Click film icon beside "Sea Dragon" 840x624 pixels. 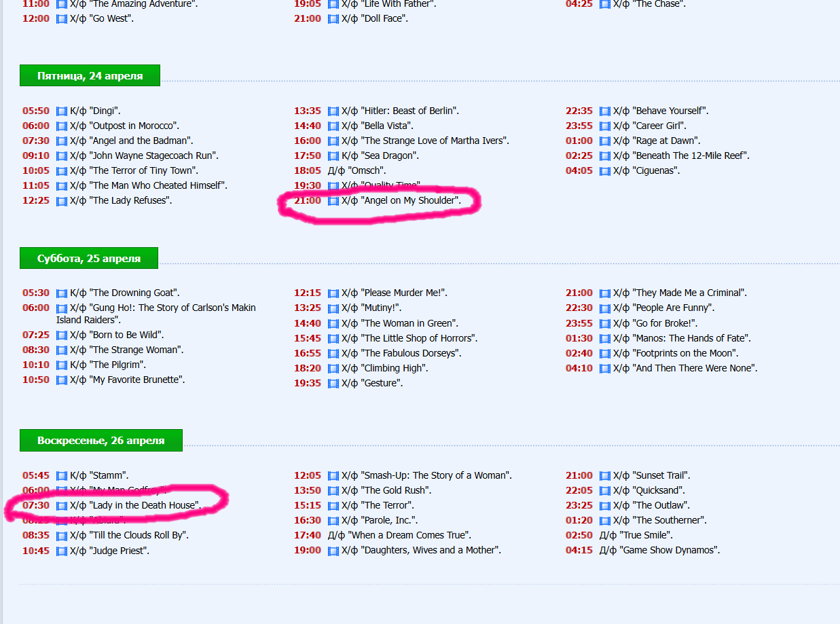[x=333, y=156]
